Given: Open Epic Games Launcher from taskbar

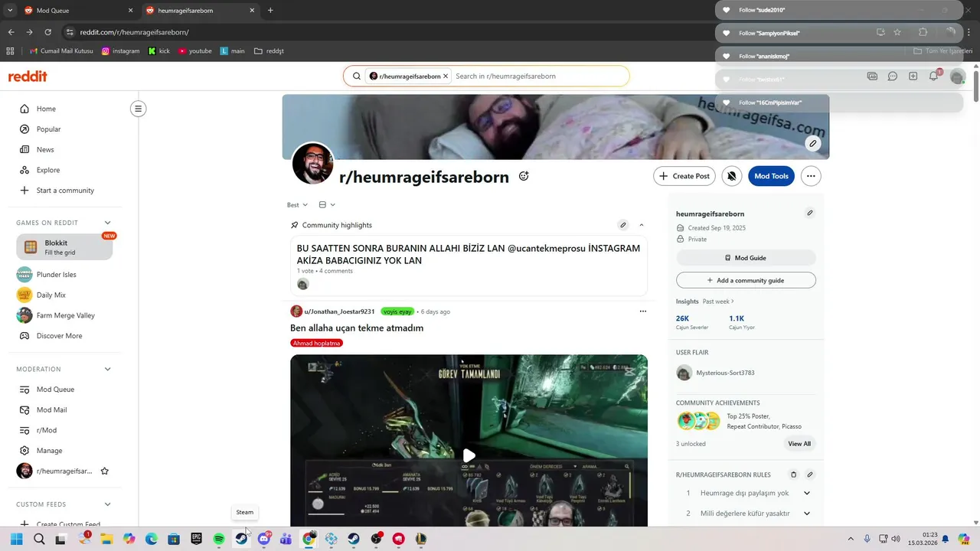Looking at the screenshot, I should pyautogui.click(x=197, y=539).
